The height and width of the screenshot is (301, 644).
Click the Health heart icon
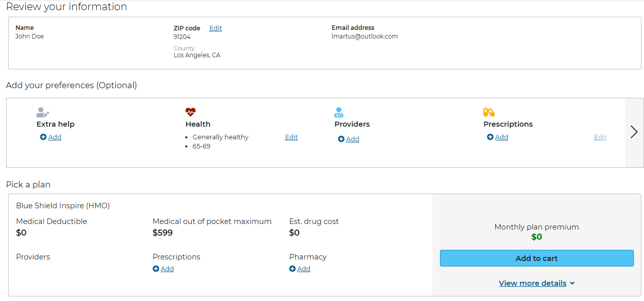190,112
